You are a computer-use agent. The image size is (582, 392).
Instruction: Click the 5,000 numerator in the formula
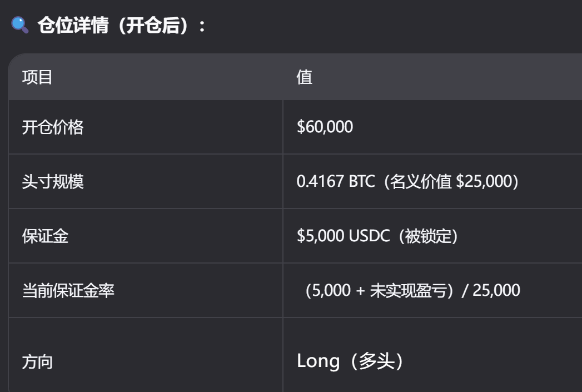tap(331, 290)
